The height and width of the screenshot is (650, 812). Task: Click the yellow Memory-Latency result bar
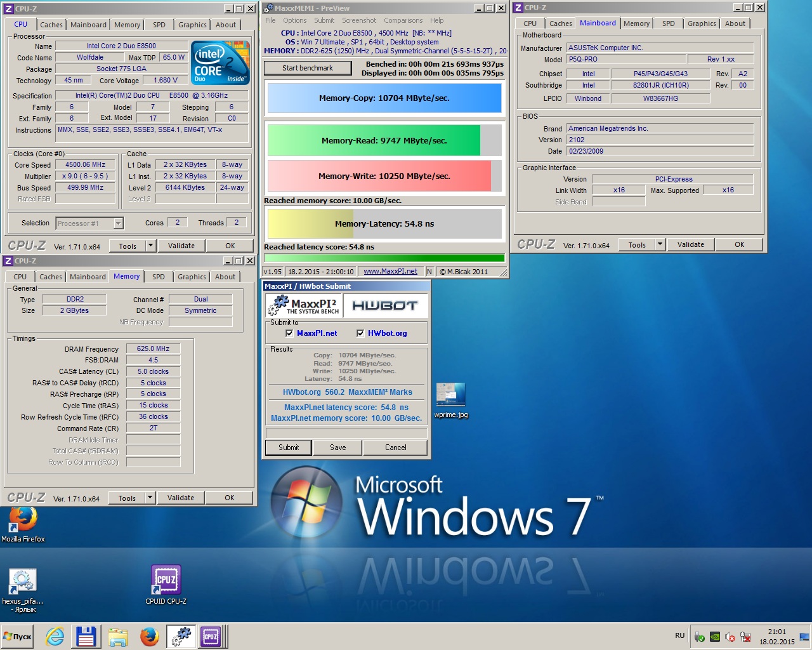click(384, 223)
